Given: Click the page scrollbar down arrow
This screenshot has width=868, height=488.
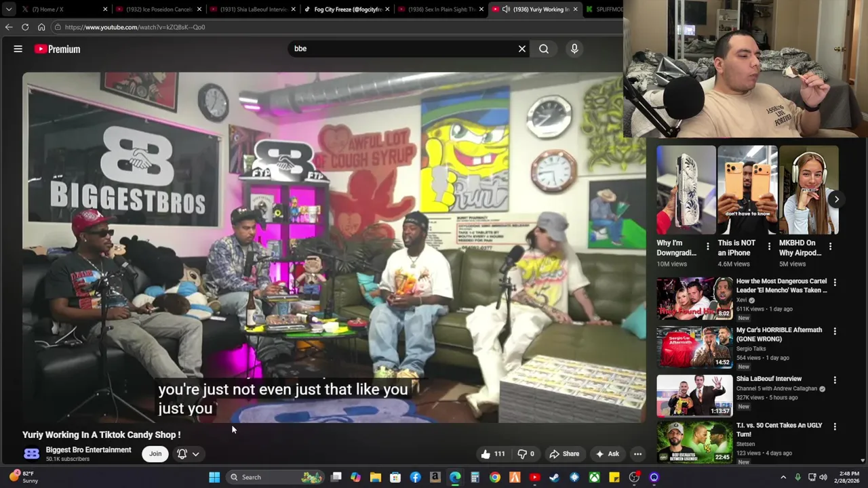Looking at the screenshot, I should click(x=863, y=461).
